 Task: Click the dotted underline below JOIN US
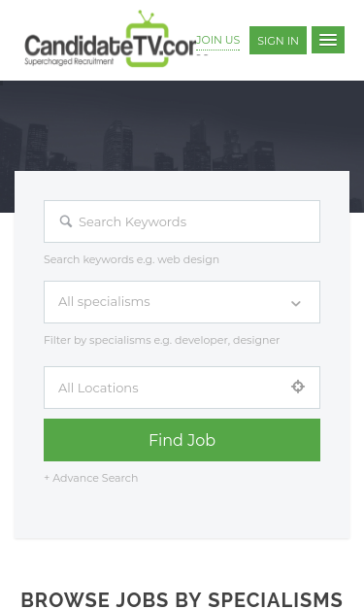point(218,51)
